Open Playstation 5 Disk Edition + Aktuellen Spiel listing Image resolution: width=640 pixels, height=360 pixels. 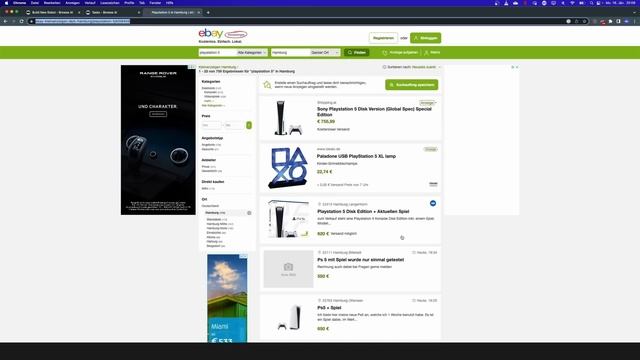(x=363, y=211)
